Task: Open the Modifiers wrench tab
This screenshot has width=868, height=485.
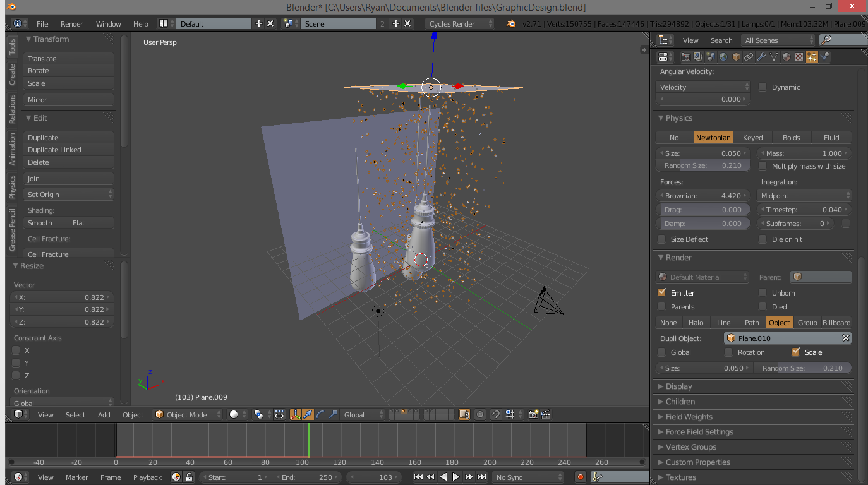Action: pos(761,57)
